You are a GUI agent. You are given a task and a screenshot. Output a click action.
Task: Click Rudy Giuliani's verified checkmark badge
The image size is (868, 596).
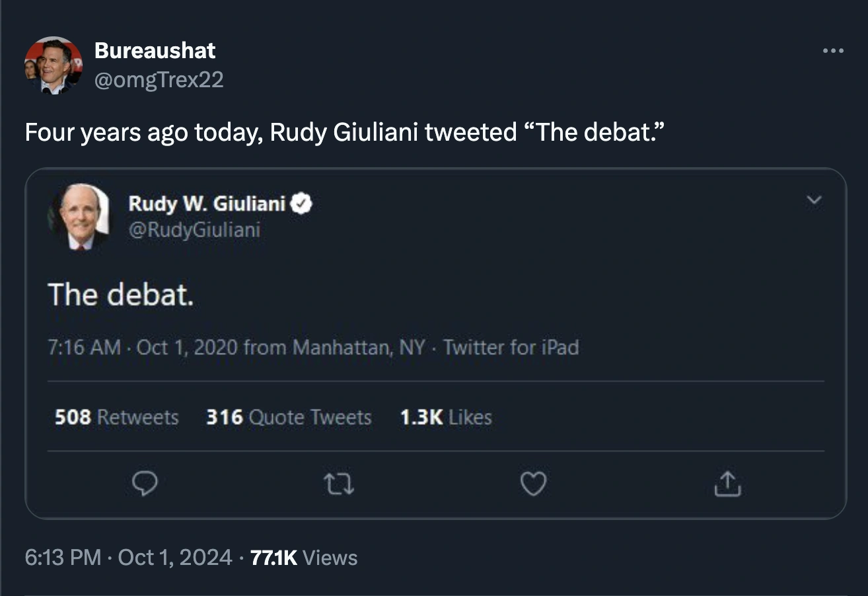(x=302, y=204)
